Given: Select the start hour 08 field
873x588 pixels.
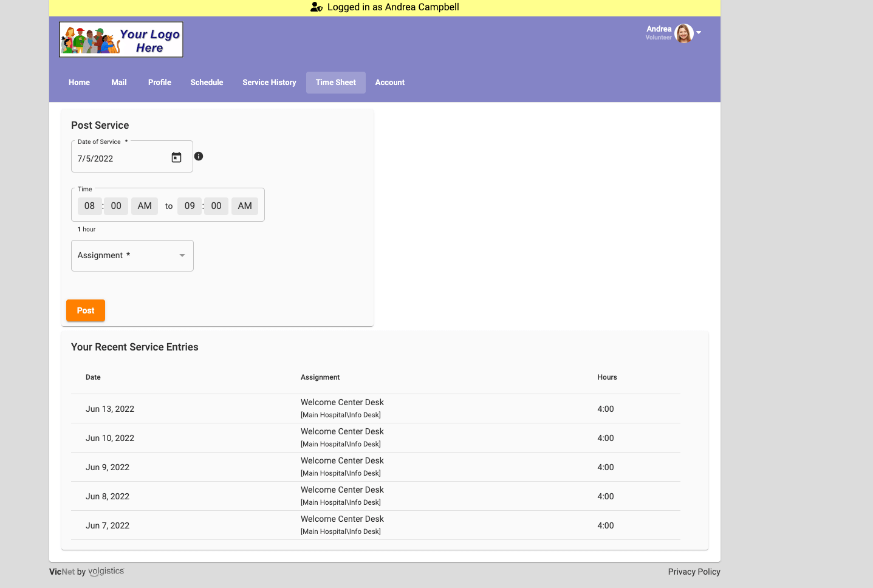Looking at the screenshot, I should click(89, 206).
